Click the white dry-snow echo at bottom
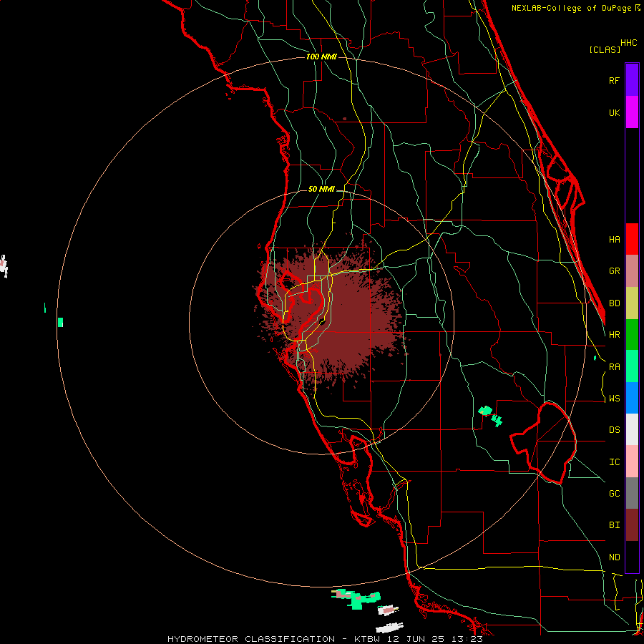The image size is (644, 644). click(x=389, y=627)
